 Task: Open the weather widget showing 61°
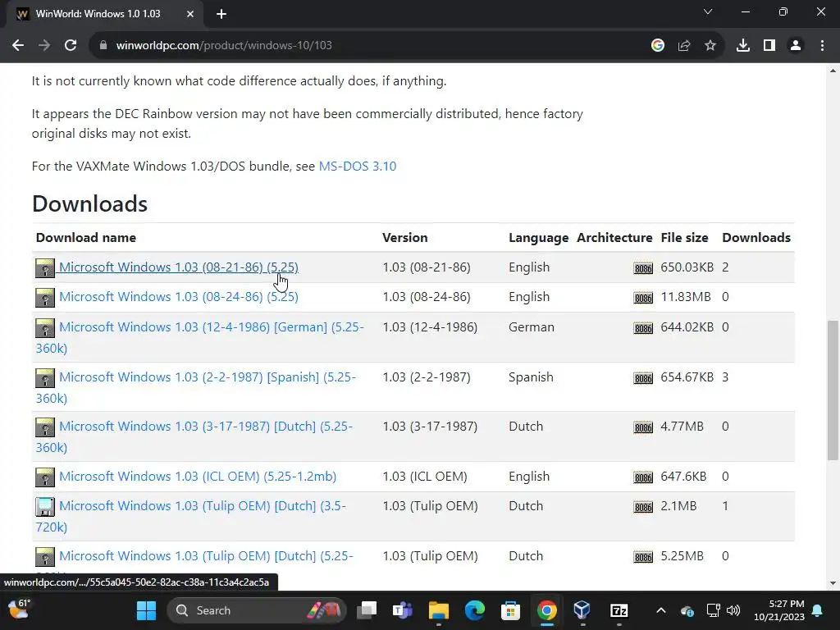tap(20, 609)
